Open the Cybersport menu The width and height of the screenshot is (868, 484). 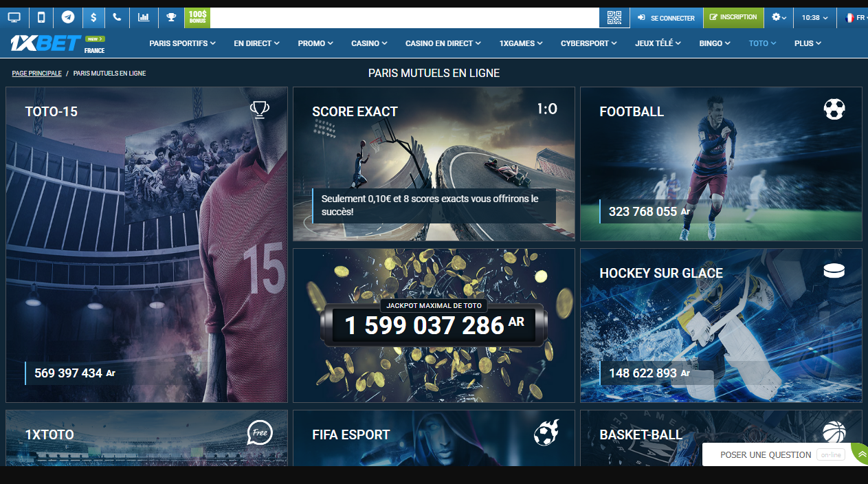[589, 43]
